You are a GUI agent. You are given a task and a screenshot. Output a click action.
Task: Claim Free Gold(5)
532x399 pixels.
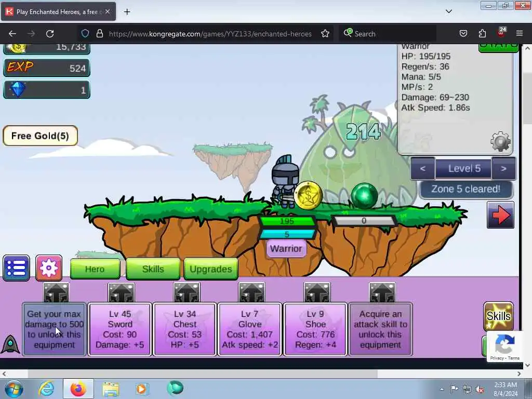click(41, 136)
